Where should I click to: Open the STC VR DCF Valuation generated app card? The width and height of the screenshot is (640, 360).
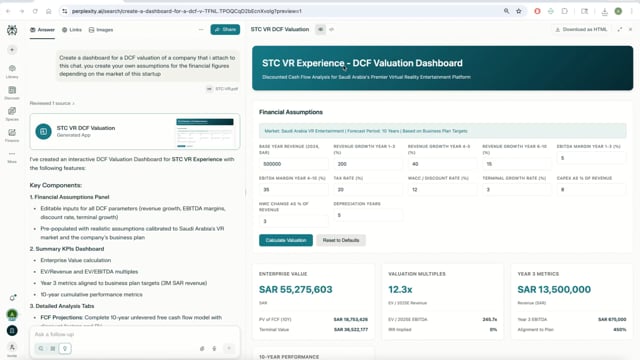(x=135, y=131)
